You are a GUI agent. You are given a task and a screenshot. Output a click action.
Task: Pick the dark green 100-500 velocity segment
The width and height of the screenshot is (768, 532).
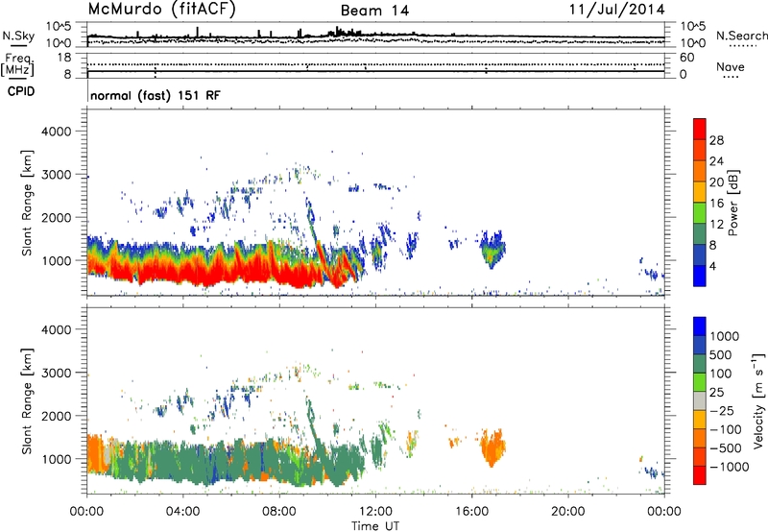pyautogui.click(x=700, y=364)
